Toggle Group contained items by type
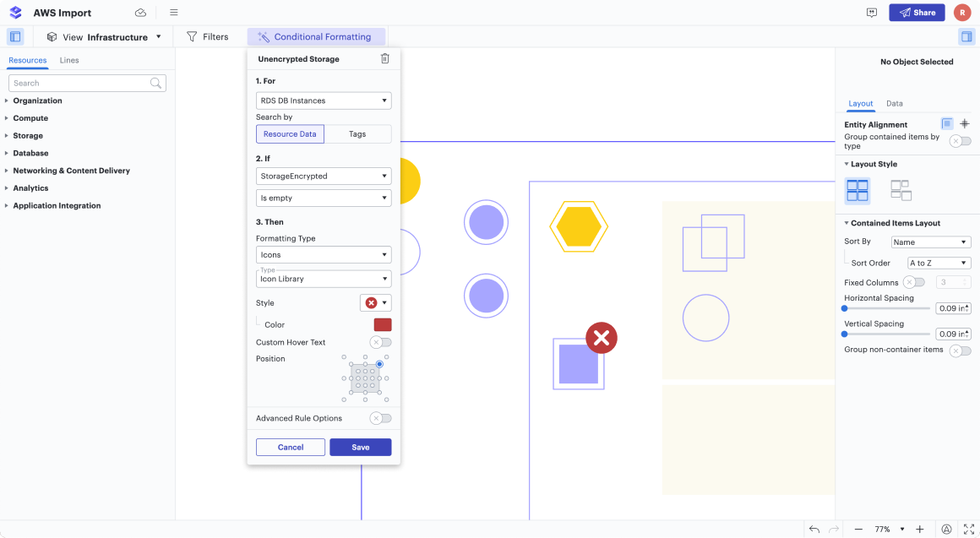 pos(961,141)
